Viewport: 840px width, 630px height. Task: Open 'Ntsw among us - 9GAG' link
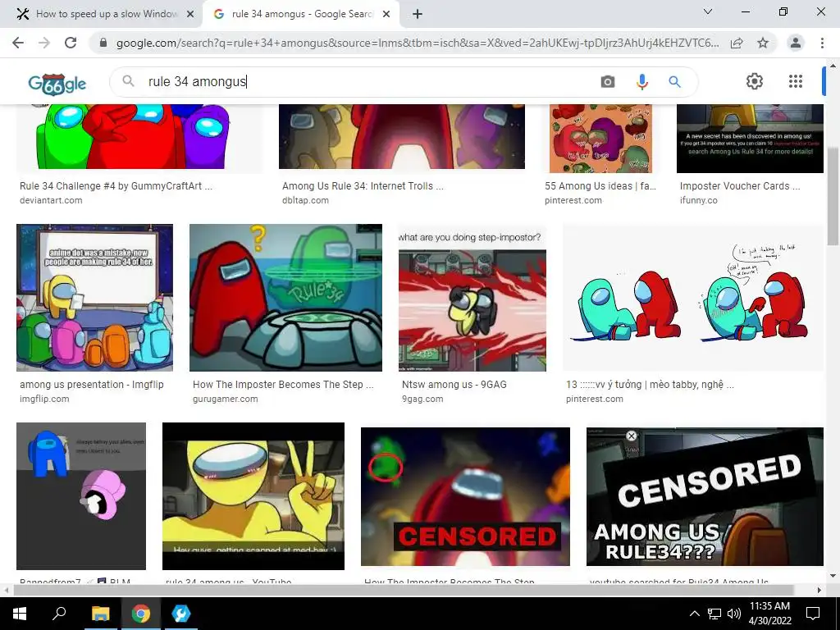(454, 385)
